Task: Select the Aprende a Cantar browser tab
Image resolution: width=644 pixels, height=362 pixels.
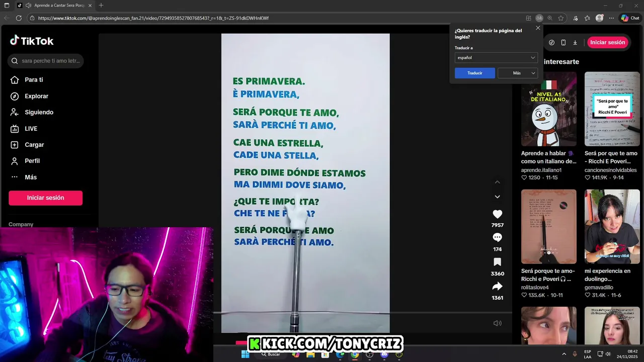Action: point(54,6)
